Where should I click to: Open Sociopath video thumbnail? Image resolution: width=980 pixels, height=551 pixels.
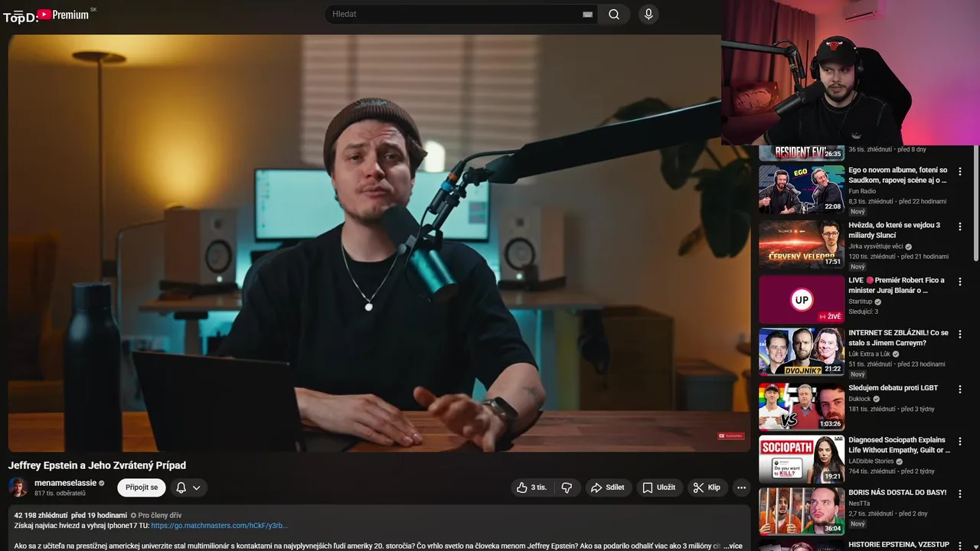(x=802, y=459)
